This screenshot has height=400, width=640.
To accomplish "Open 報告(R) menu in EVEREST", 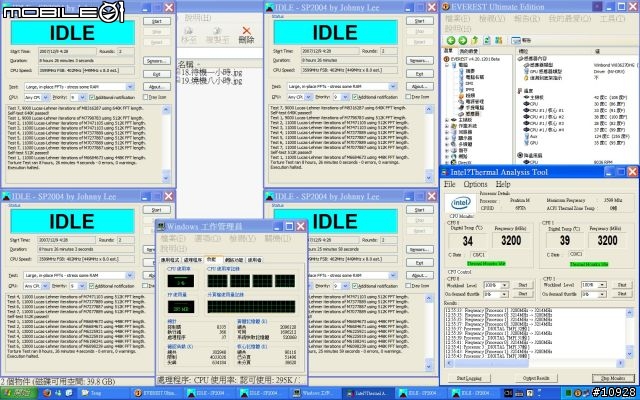I will 527,19.
